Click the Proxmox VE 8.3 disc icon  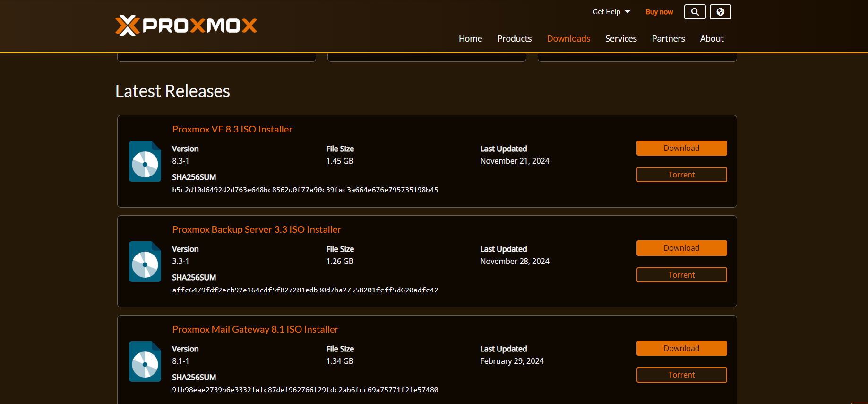click(145, 161)
